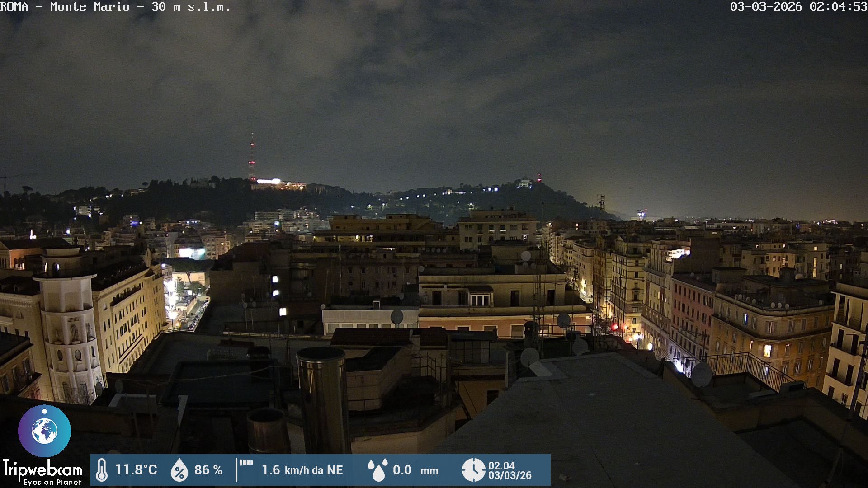
Task: Click the humidity droplet percent icon
Action: tap(179, 470)
